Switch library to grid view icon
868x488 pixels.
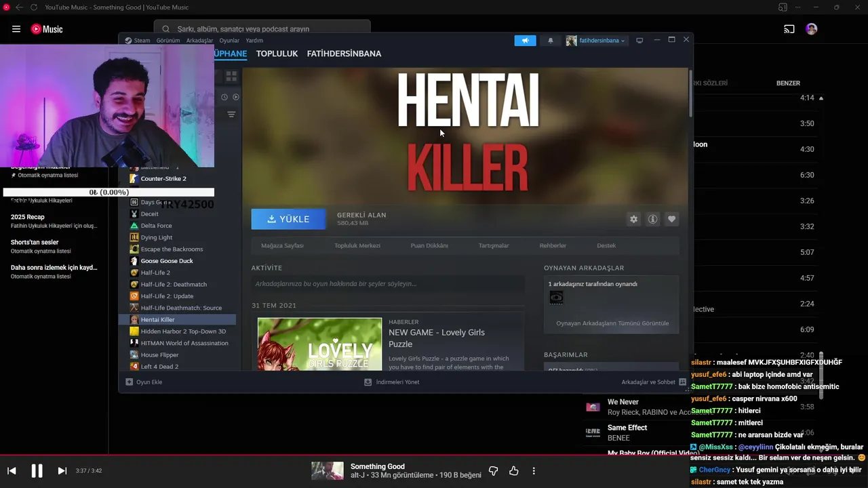click(x=231, y=77)
